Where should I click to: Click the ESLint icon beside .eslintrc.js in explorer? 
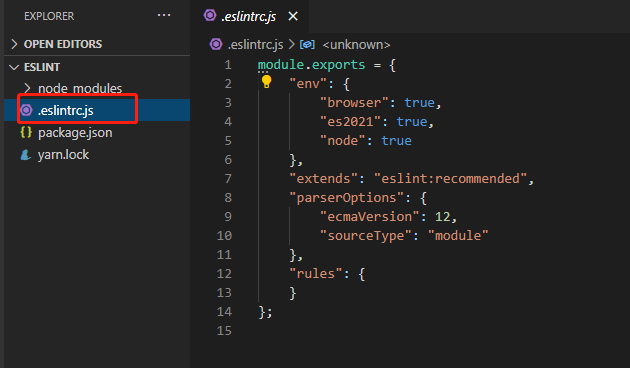27,110
